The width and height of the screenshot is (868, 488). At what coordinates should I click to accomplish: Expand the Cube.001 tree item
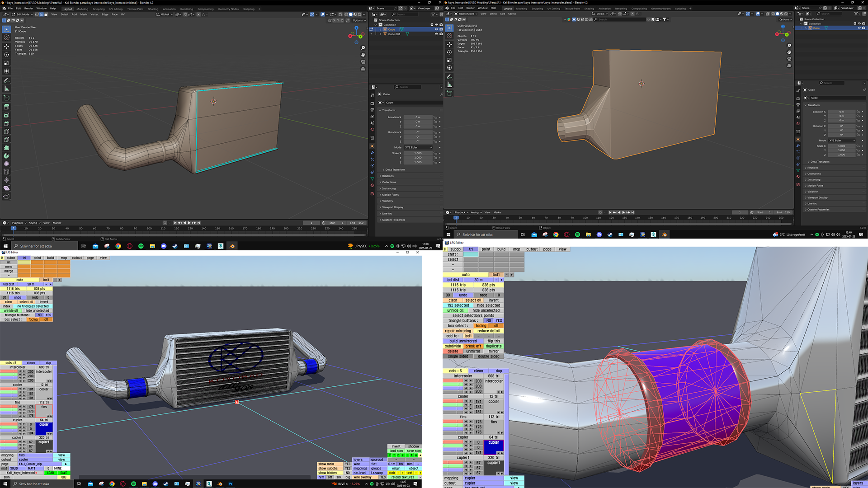coord(380,34)
